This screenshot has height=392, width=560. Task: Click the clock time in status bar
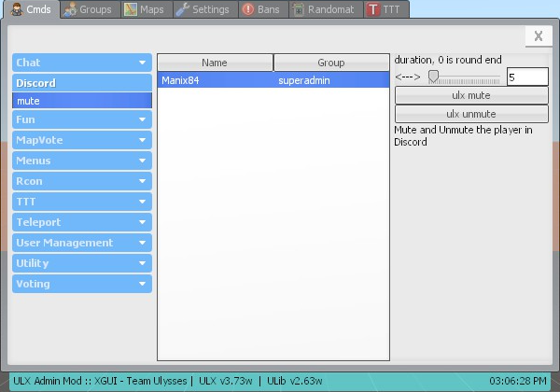tap(518, 381)
